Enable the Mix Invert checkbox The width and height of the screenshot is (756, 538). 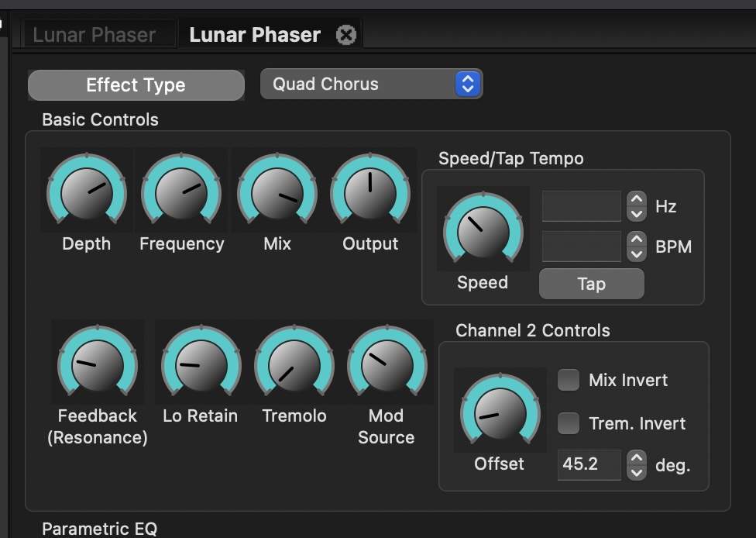pos(569,380)
